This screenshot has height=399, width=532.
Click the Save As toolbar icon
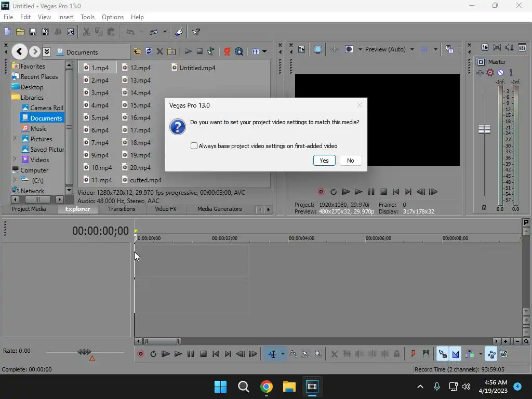pyautogui.click(x=45, y=32)
